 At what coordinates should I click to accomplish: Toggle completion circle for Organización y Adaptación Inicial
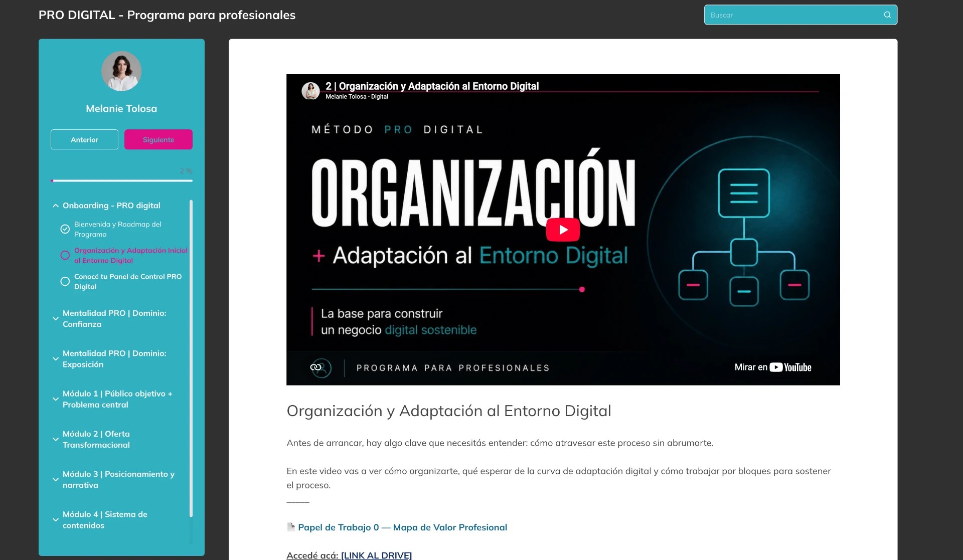point(65,255)
